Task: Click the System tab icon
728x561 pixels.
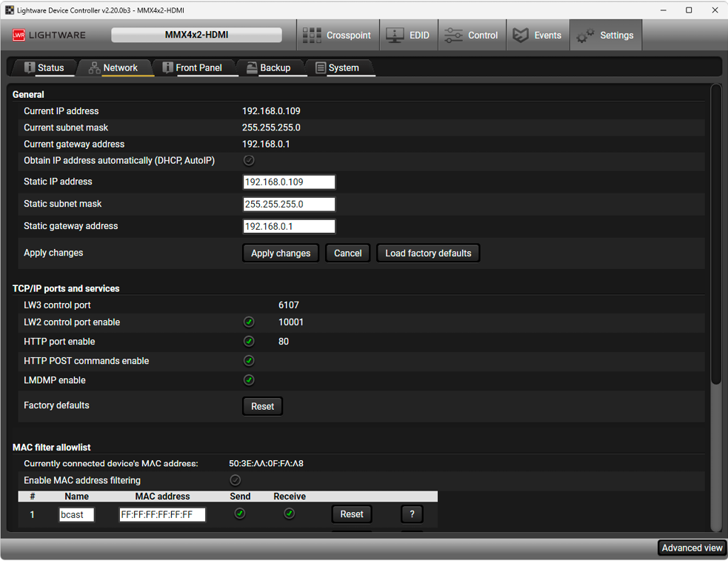Action: point(321,67)
